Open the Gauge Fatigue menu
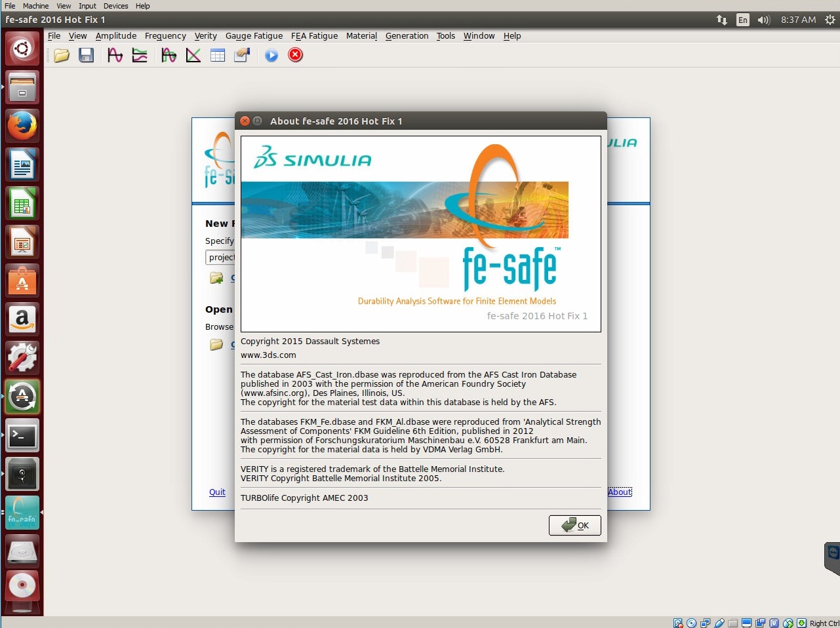This screenshot has width=840, height=628. point(254,36)
